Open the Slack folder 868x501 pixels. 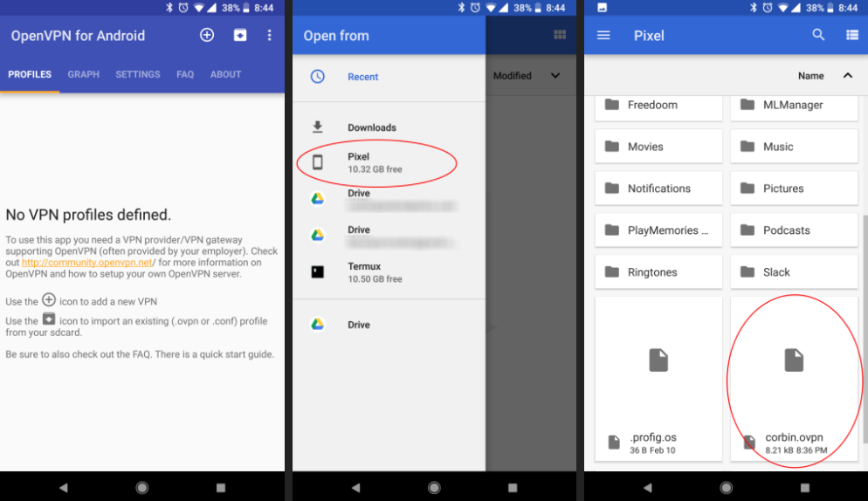point(794,272)
